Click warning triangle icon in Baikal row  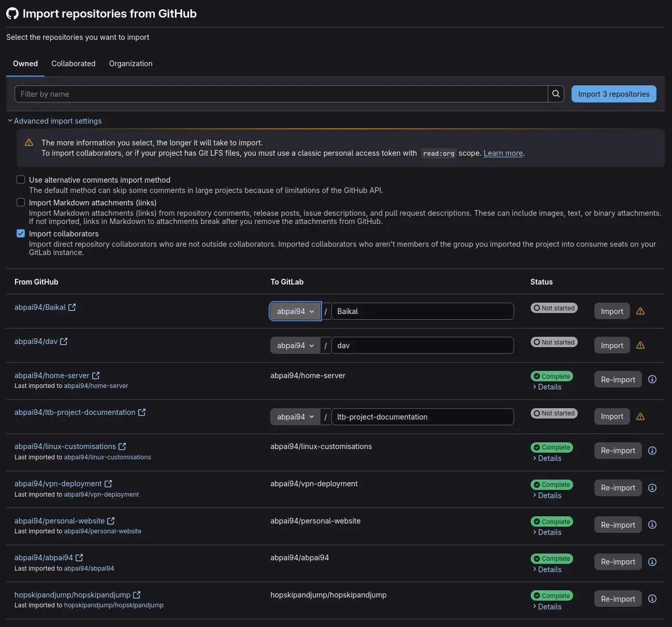click(640, 311)
